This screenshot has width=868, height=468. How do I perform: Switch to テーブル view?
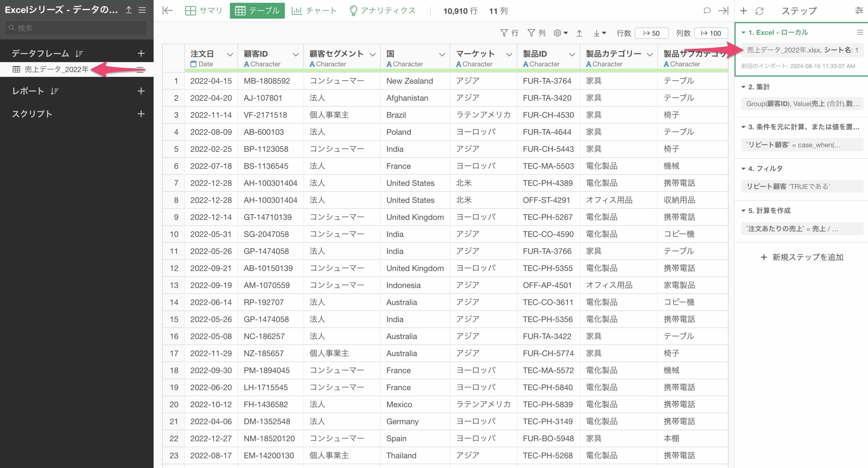point(257,11)
